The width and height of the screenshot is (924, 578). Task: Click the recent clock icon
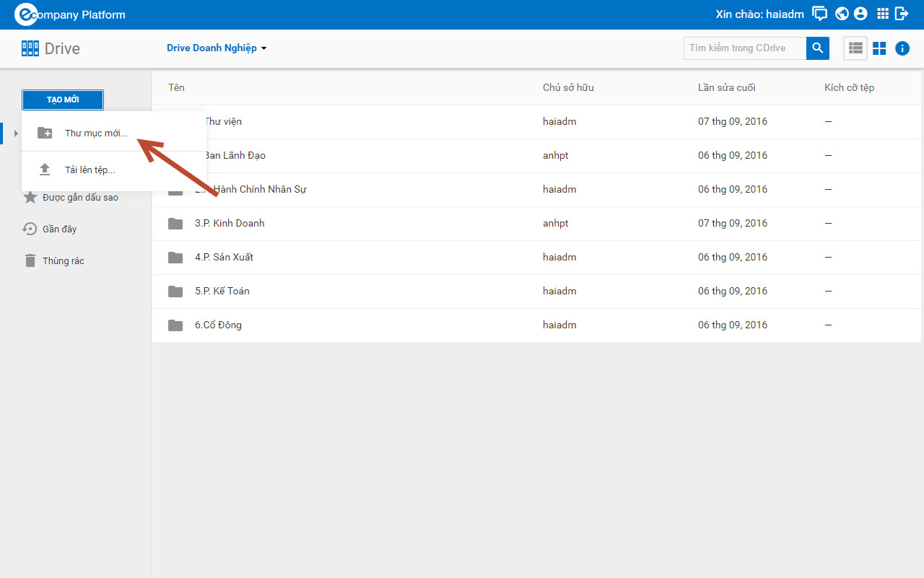[x=30, y=229]
